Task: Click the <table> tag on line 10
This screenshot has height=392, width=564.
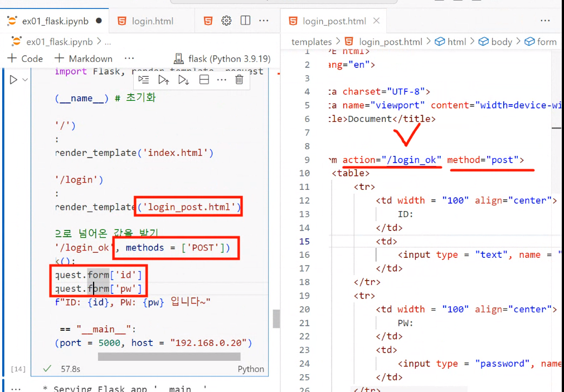Action: point(351,173)
